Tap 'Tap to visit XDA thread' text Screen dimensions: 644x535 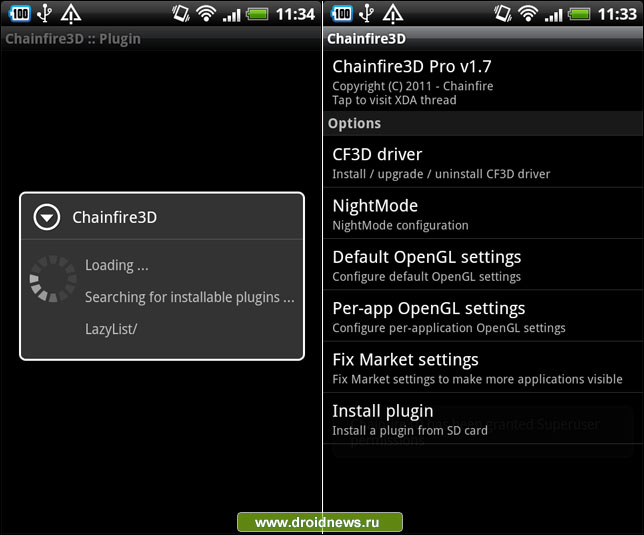point(394,100)
